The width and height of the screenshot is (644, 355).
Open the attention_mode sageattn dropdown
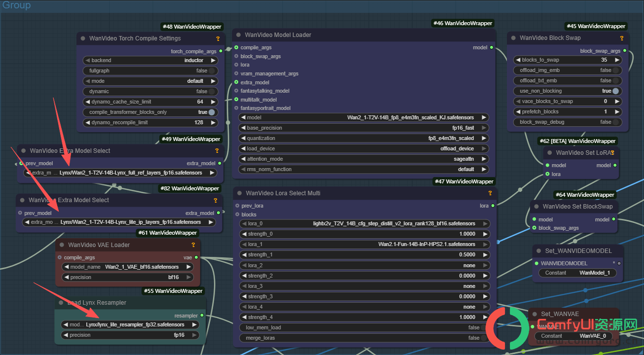click(x=364, y=159)
